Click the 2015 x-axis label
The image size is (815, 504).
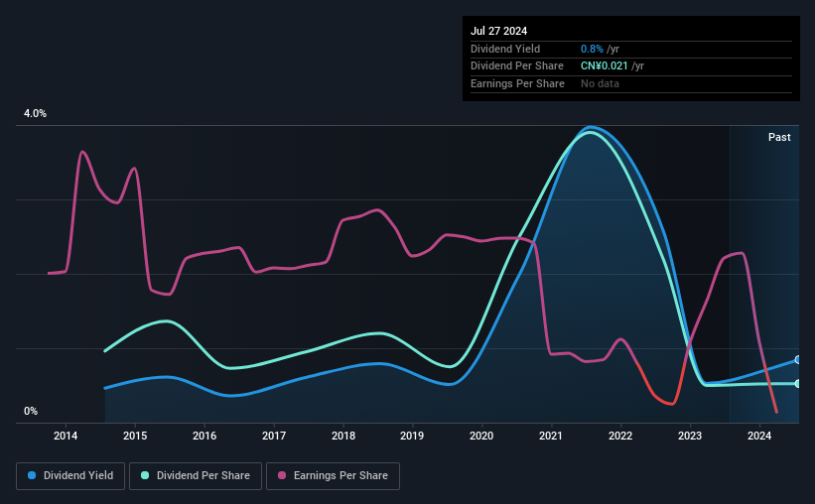(135, 436)
